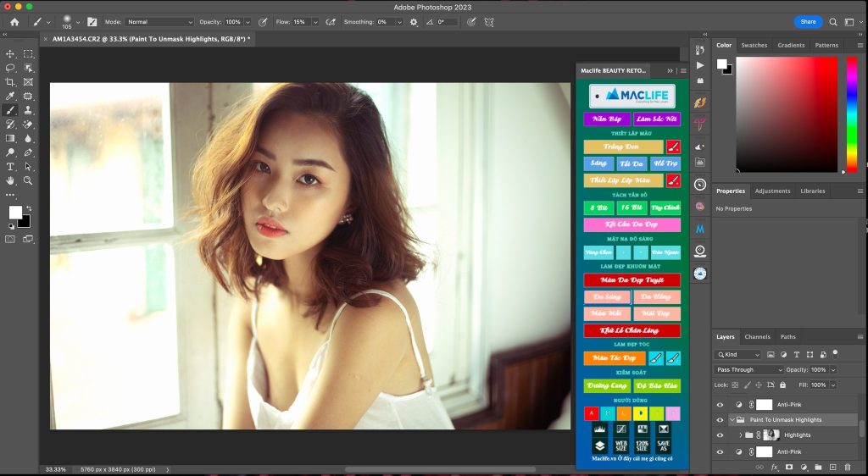Select the Gradient tool
Image resolution: width=868 pixels, height=476 pixels.
click(10, 138)
